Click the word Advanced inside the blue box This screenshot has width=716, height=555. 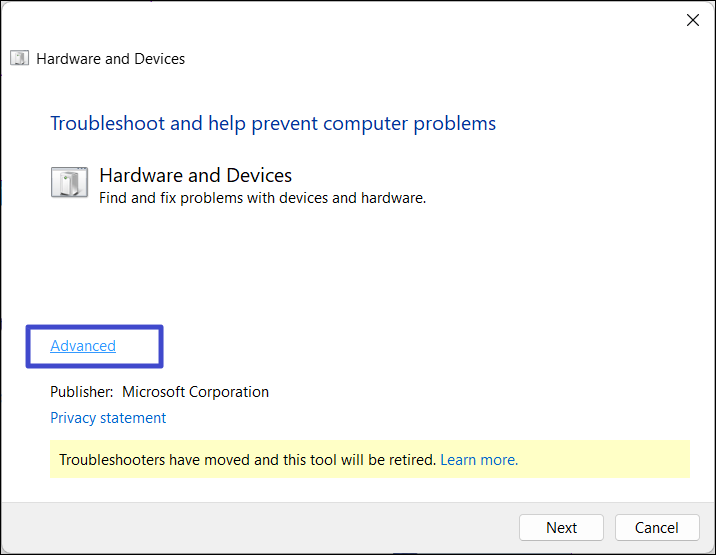click(x=83, y=346)
